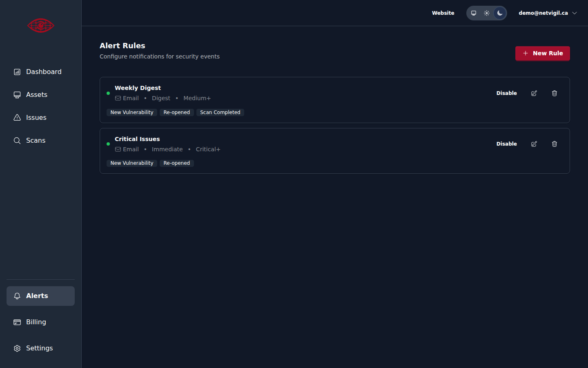Screen dimensions: 588x368
Task: Click the Email envelope icon in Weekly Digest
Action: (x=118, y=98)
